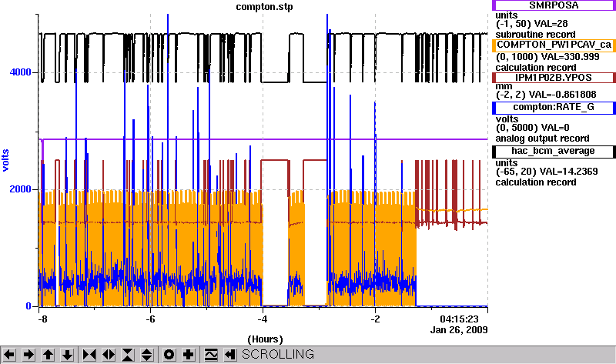Viewport: 616px width, 364px height.
Task: Pan the plot down with the down arrow
Action: pos(67,355)
